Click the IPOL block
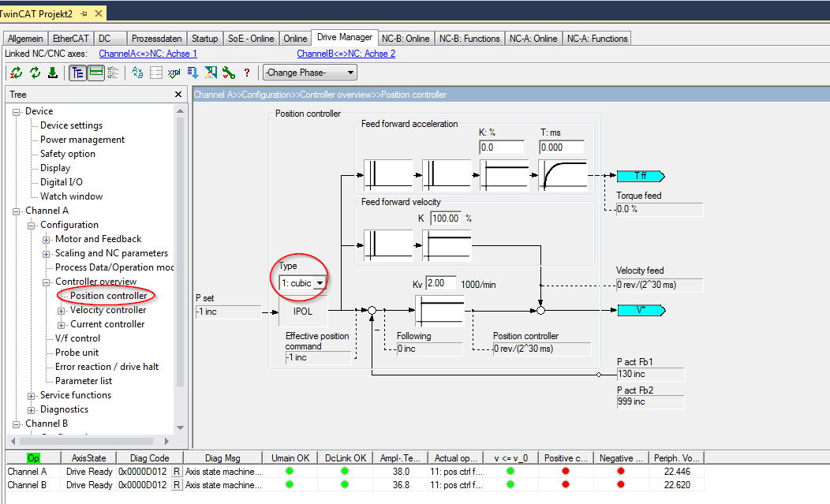The width and height of the screenshot is (830, 504). tap(303, 312)
